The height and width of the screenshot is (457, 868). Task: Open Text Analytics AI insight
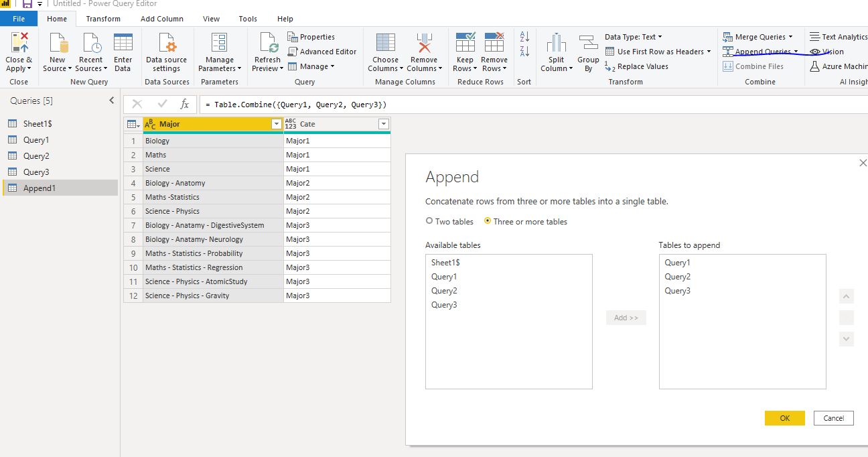[x=839, y=37]
